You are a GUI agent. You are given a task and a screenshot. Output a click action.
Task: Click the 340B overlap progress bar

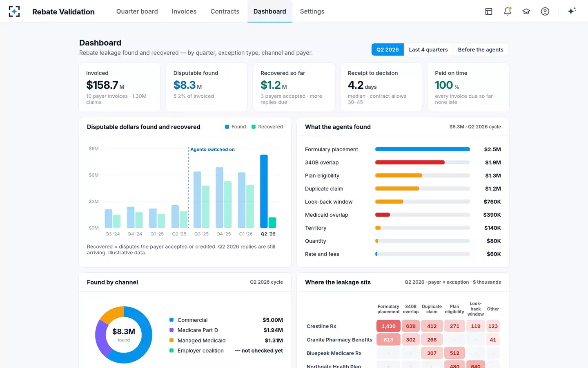[x=423, y=163]
